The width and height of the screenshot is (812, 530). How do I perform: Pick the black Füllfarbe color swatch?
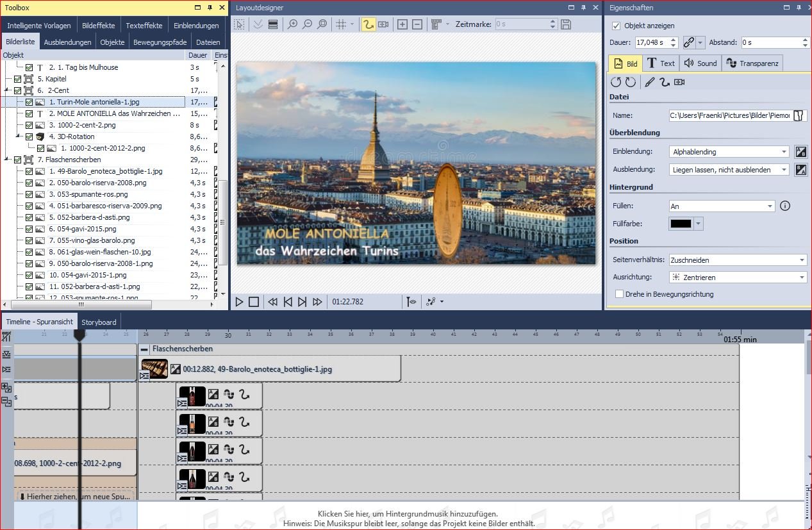[681, 224]
